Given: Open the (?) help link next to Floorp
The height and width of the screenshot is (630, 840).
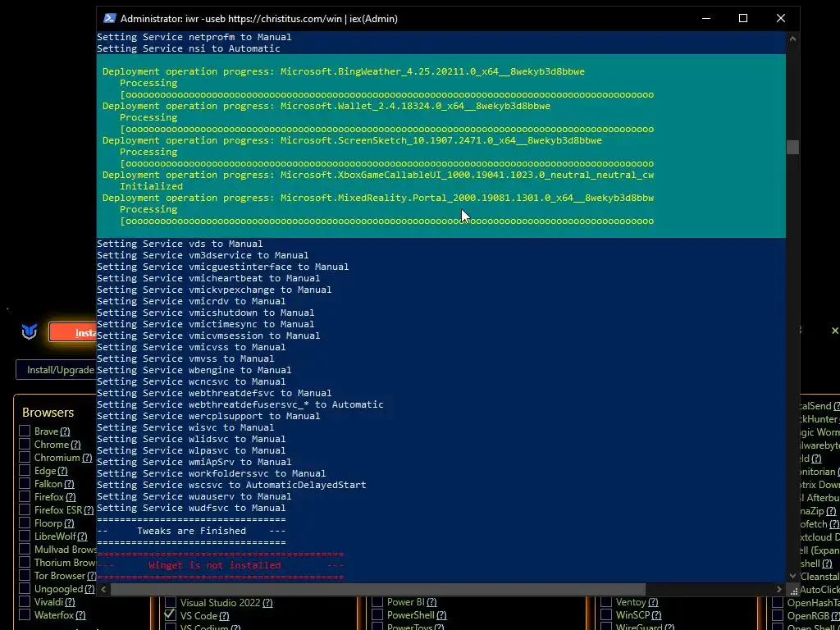Looking at the screenshot, I should click(69, 523).
